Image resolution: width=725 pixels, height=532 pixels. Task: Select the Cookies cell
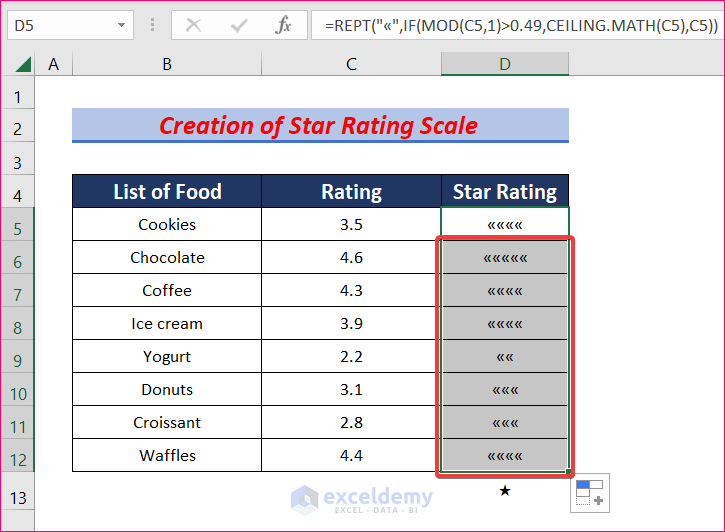pyautogui.click(x=167, y=224)
